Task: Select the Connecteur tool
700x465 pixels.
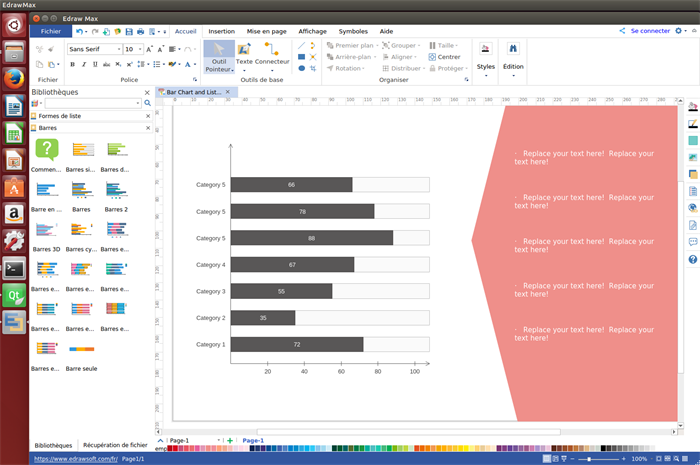Action: click(272, 57)
